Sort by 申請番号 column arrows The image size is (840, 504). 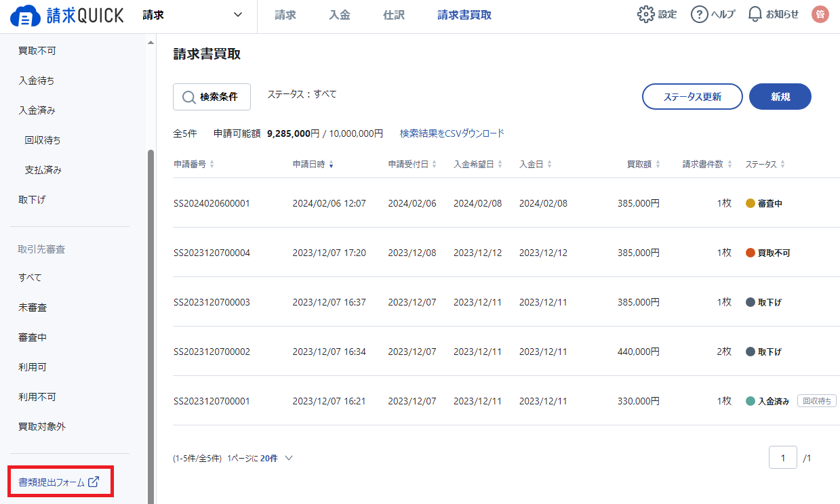212,165
